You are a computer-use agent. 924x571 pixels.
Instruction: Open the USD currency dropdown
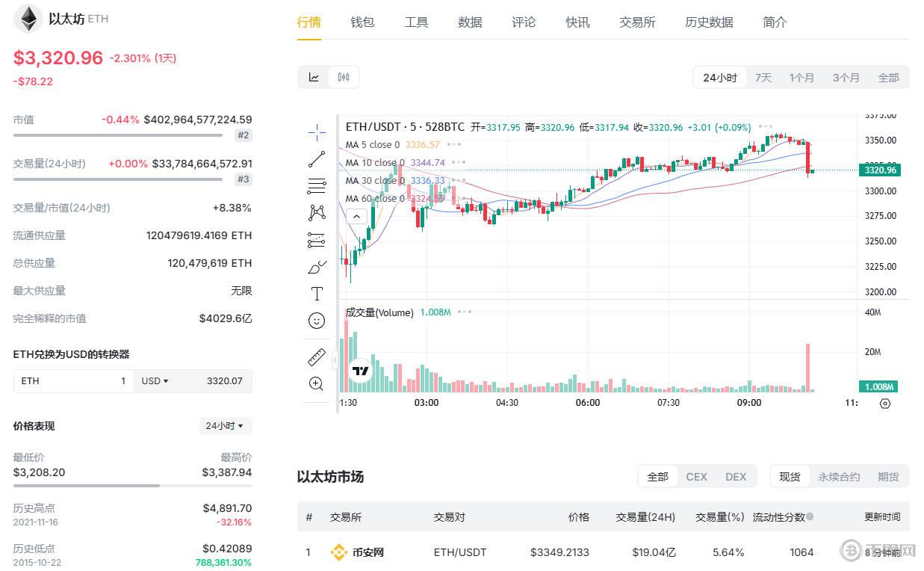tap(155, 381)
